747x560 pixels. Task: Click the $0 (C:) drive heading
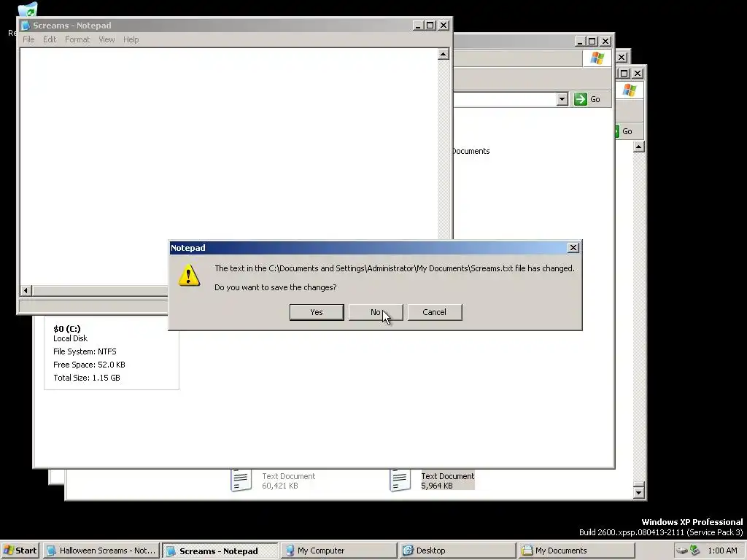pyautogui.click(x=67, y=329)
